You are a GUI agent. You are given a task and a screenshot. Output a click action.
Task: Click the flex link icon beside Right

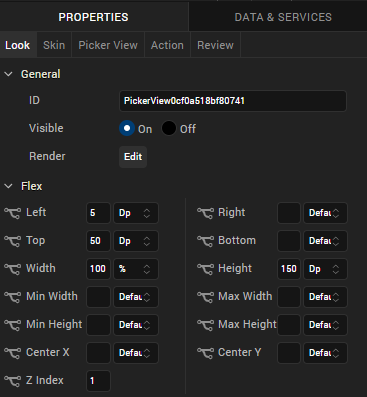(x=205, y=213)
